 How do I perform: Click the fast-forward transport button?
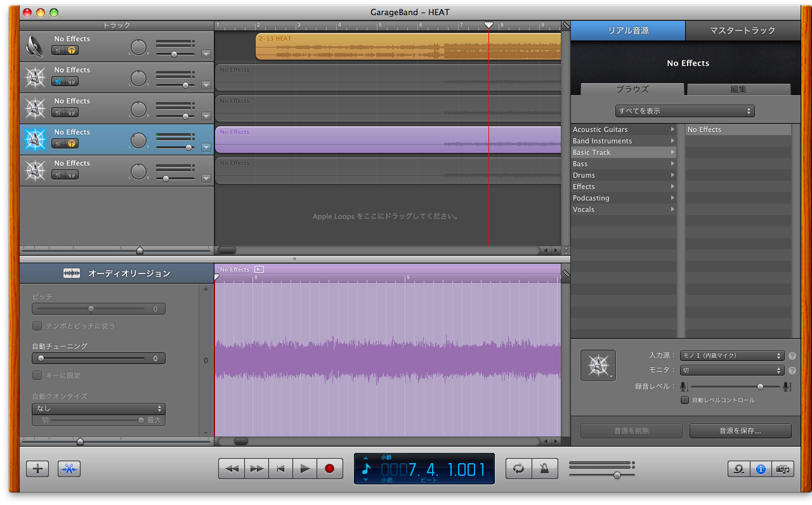pos(256,469)
